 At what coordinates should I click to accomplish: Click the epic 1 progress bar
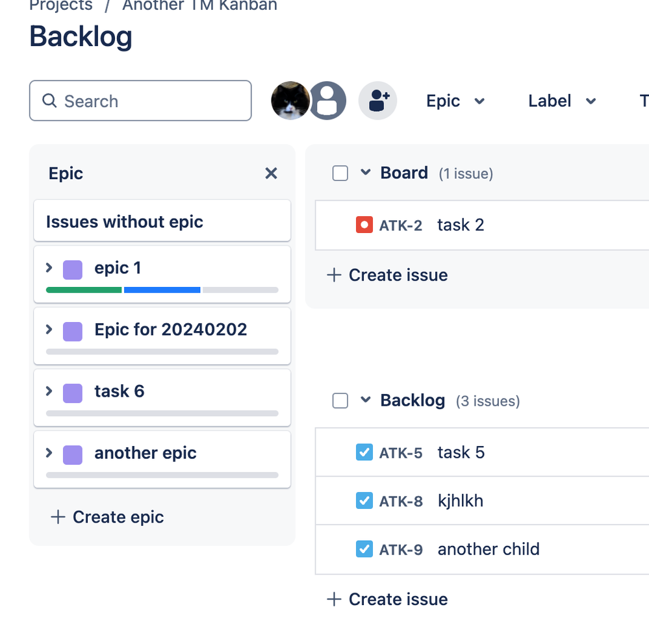pyautogui.click(x=162, y=290)
